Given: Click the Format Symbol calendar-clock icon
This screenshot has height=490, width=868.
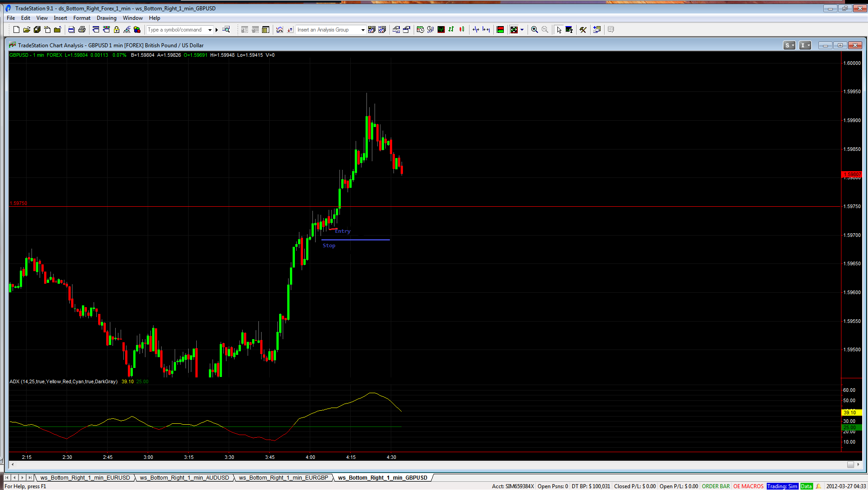Looking at the screenshot, I should (x=420, y=30).
